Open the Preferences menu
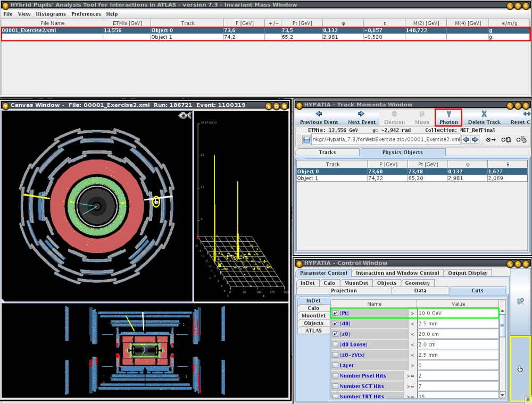Viewport: 532px width, 404px height. pyautogui.click(x=86, y=14)
